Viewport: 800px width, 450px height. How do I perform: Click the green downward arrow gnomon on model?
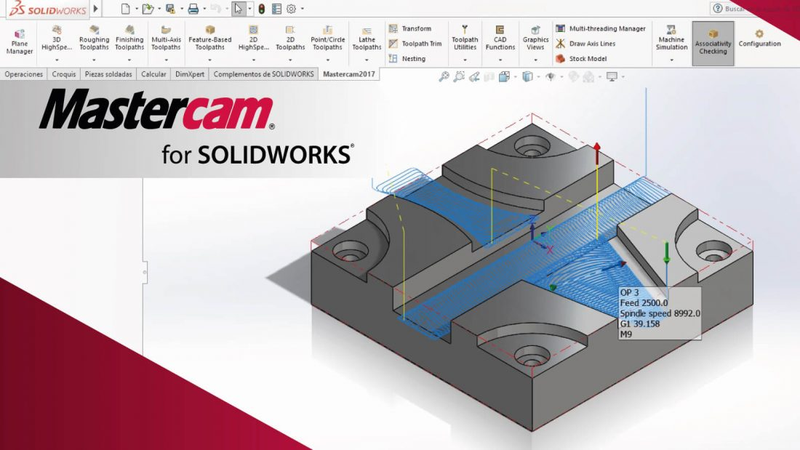(x=666, y=254)
